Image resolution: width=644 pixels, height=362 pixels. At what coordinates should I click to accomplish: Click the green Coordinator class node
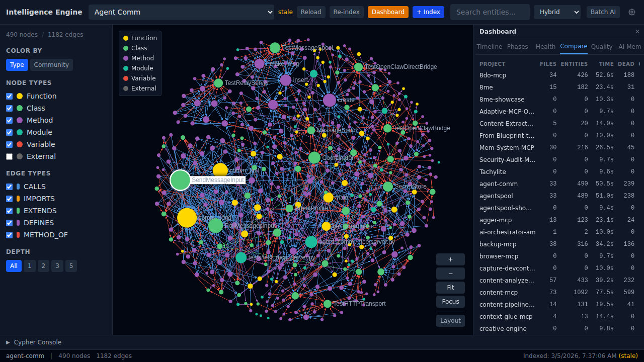click(314, 158)
